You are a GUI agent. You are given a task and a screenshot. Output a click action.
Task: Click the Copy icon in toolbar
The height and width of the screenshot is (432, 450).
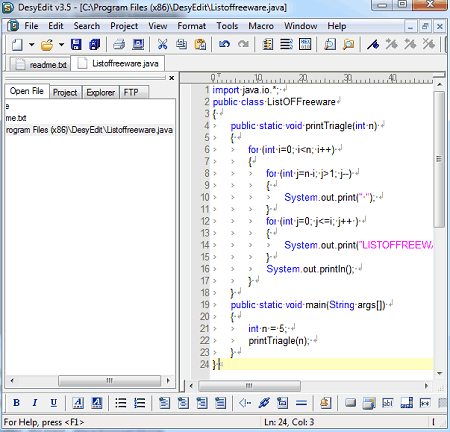181,44
